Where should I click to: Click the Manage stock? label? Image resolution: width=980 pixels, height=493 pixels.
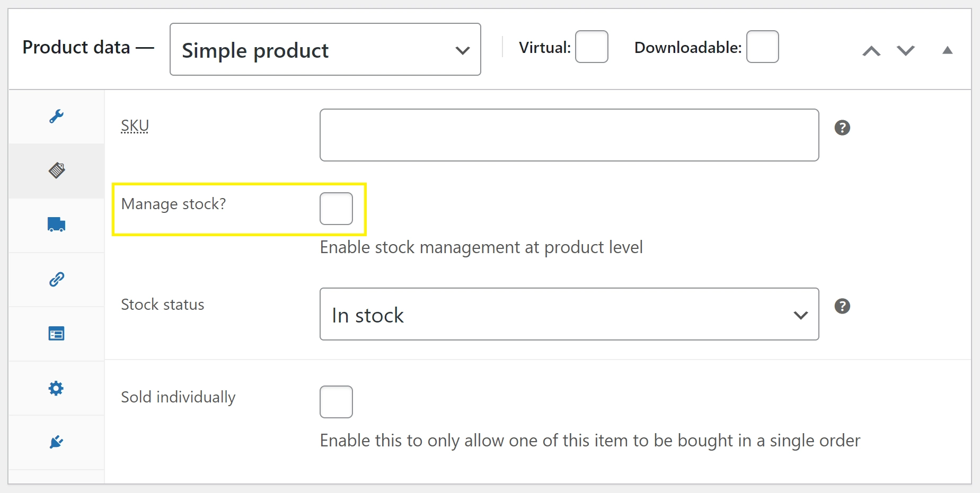(x=174, y=204)
